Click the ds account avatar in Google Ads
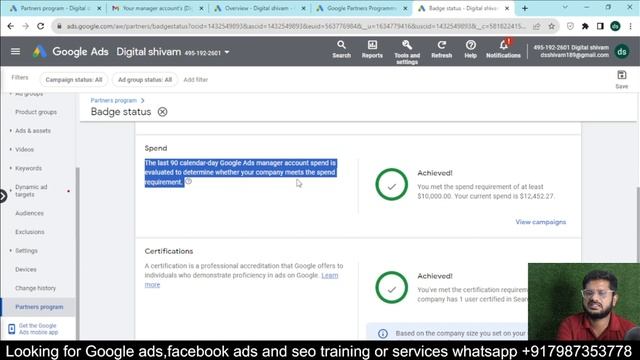640x360 pixels. point(622,52)
